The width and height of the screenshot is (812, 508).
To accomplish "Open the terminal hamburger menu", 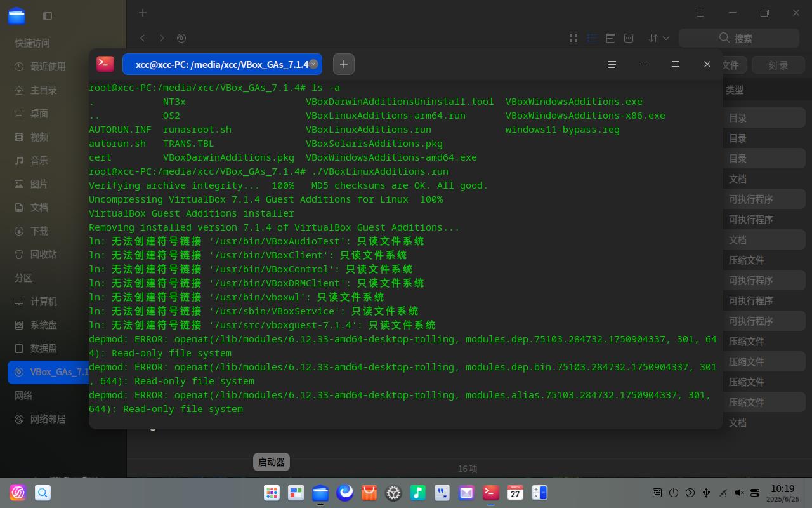I will point(612,64).
